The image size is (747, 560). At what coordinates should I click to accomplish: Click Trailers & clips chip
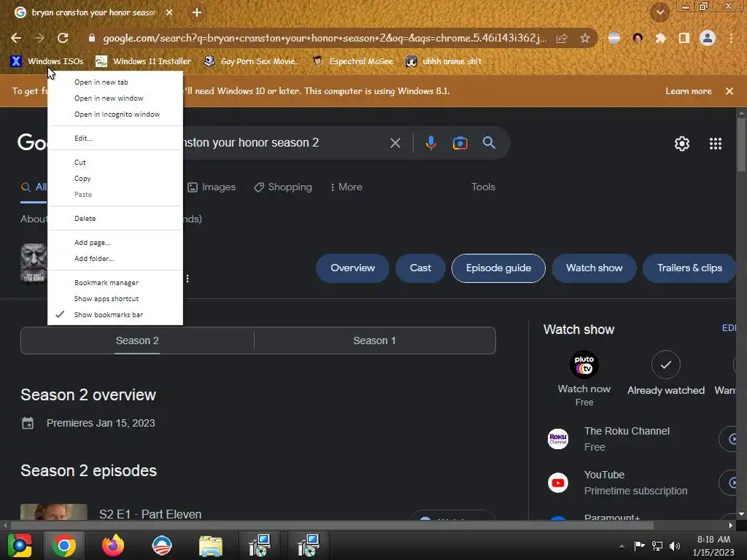[x=689, y=268]
